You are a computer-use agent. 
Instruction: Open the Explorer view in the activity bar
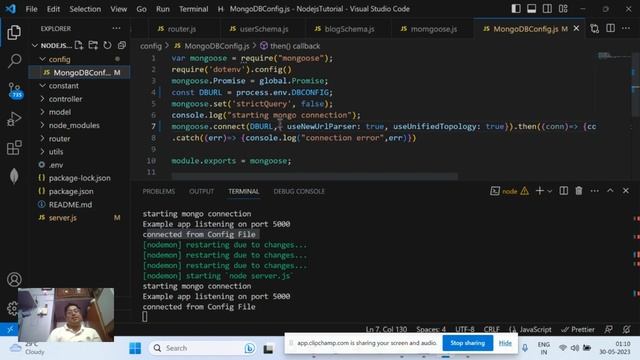(x=14, y=33)
